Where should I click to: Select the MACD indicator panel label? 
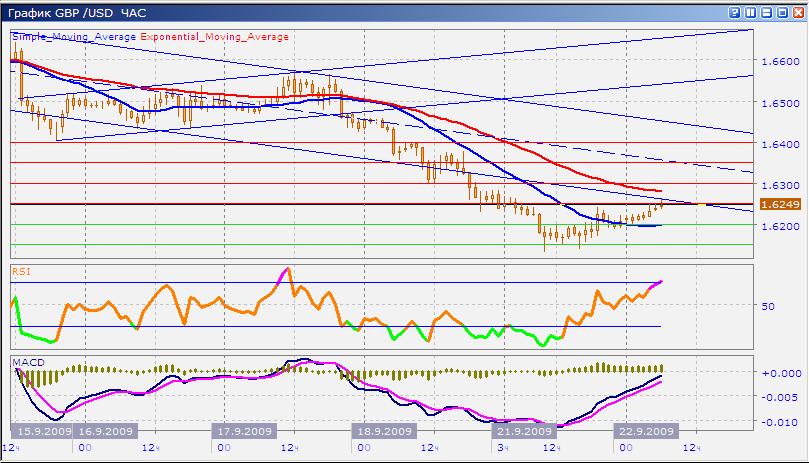click(25, 359)
